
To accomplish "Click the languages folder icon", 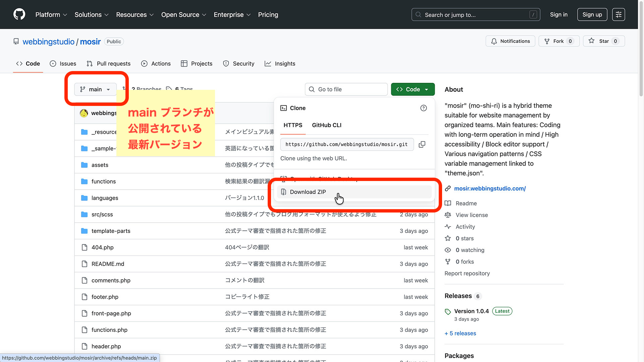I will 84,198.
